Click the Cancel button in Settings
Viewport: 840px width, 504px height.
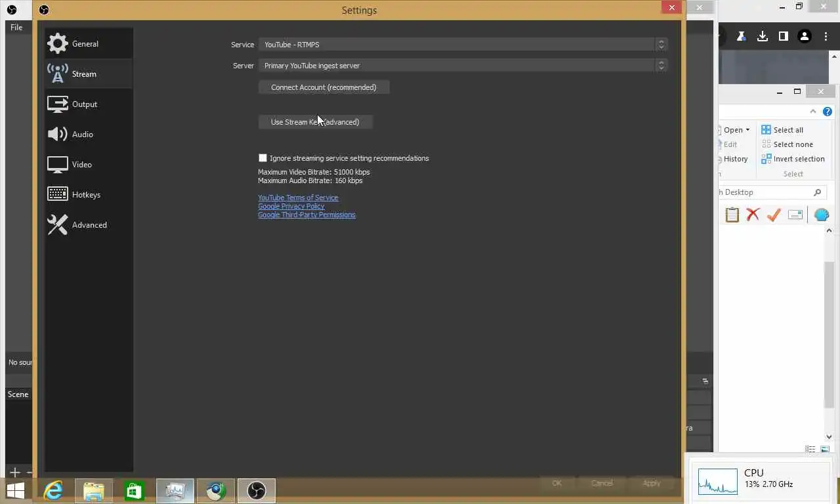(602, 483)
